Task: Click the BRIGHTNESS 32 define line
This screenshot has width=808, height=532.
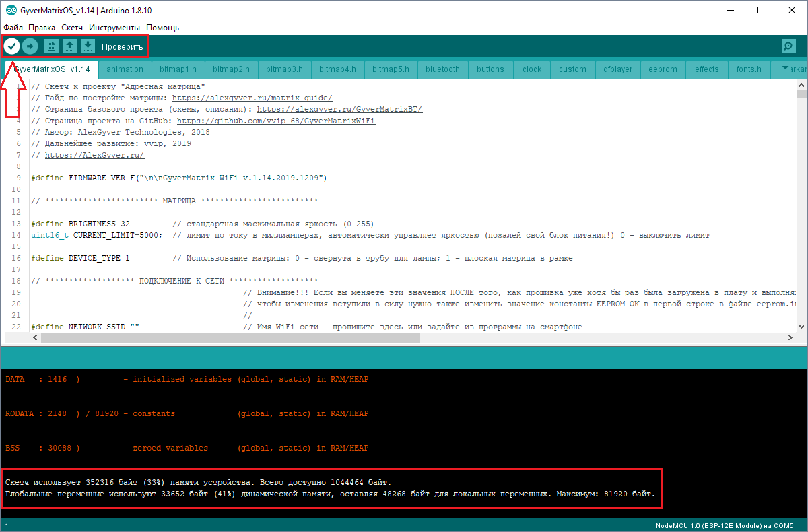Action: click(202, 224)
